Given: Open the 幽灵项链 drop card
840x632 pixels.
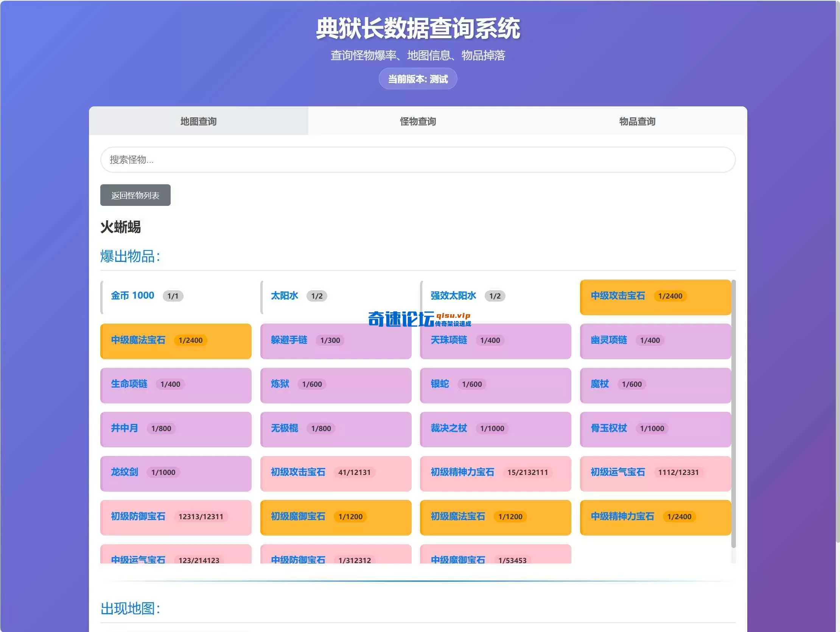Looking at the screenshot, I should pyautogui.click(x=655, y=341).
